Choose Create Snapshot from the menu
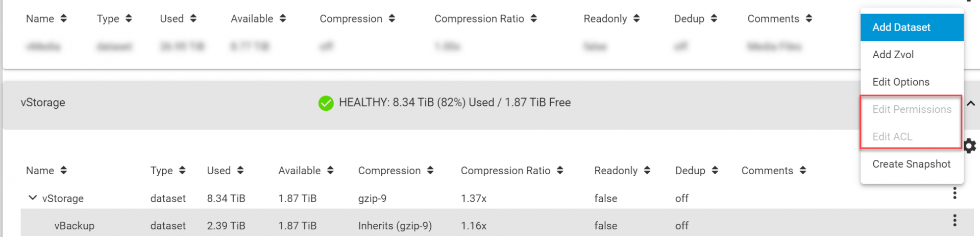 click(x=912, y=164)
